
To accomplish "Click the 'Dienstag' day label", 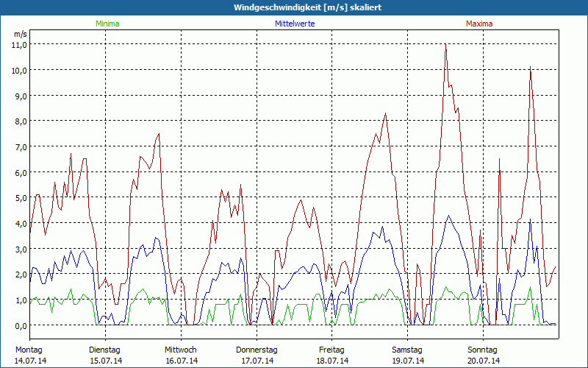I will (104, 350).
